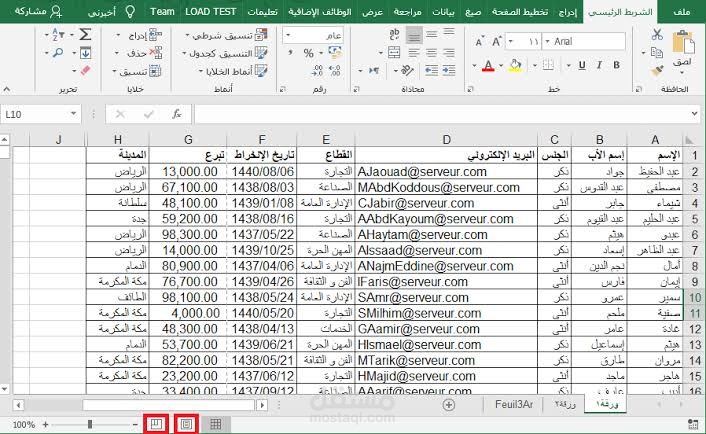Click Format cells (تنسيق) button
This screenshot has height=434, width=706.
[137, 71]
